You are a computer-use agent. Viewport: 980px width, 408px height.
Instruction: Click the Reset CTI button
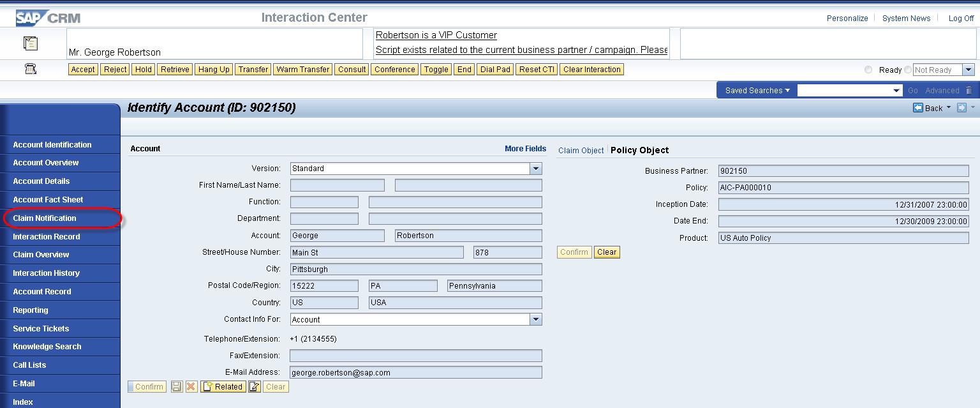tap(537, 70)
